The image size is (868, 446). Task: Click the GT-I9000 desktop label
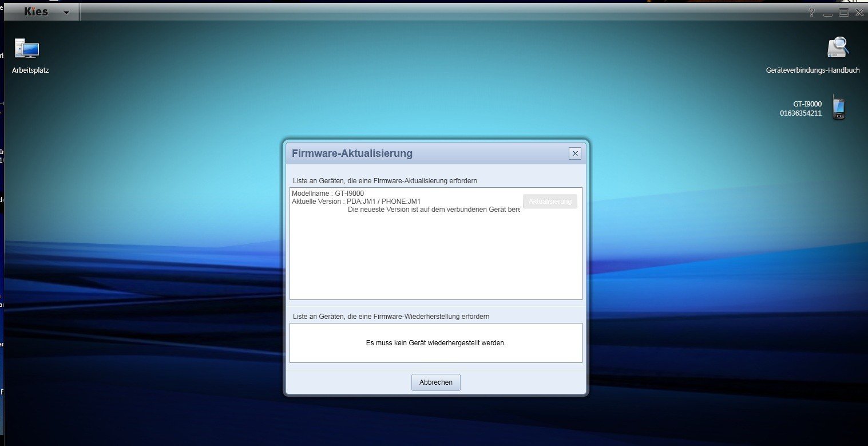click(807, 104)
